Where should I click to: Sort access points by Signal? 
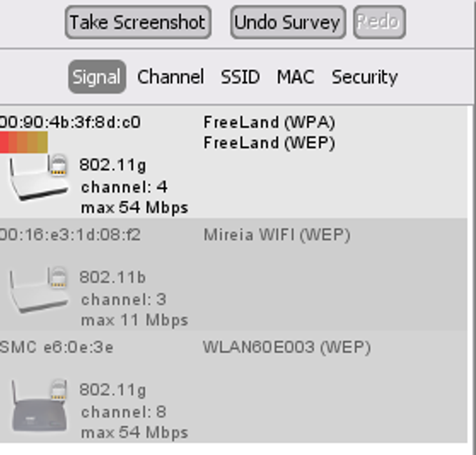[97, 77]
